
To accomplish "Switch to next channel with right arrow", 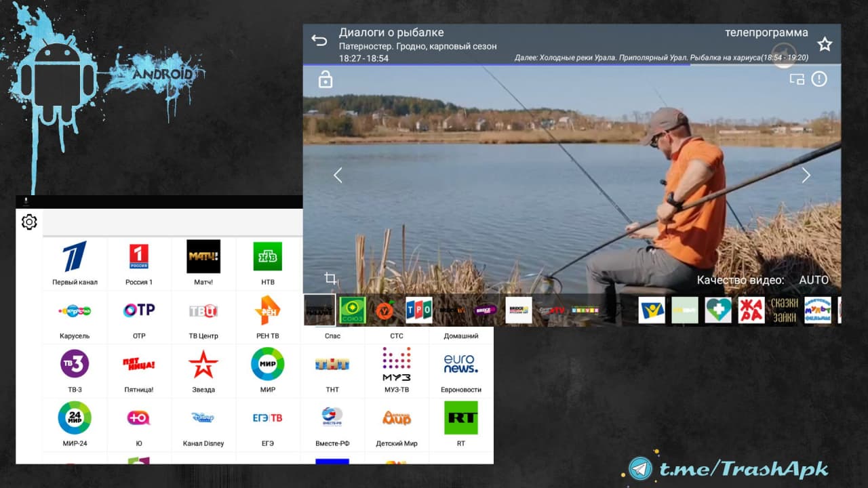I will point(806,176).
